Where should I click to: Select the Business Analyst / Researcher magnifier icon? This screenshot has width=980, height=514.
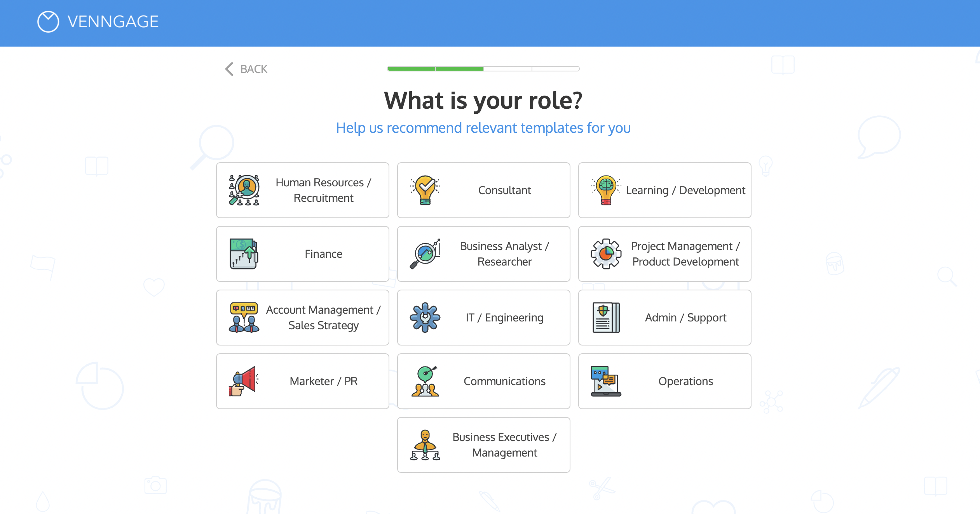point(425,254)
